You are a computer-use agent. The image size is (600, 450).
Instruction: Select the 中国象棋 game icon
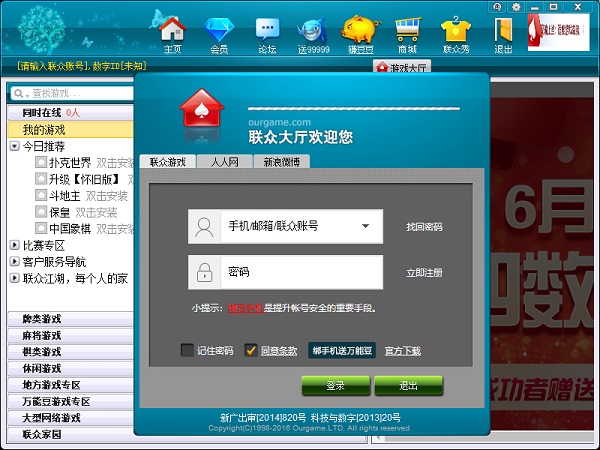pos(41,228)
